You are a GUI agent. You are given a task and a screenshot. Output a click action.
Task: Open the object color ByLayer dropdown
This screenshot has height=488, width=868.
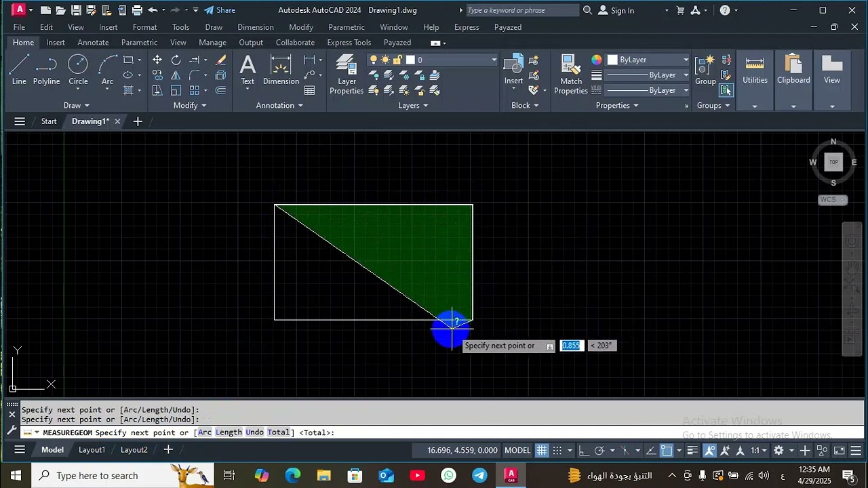click(648, 60)
